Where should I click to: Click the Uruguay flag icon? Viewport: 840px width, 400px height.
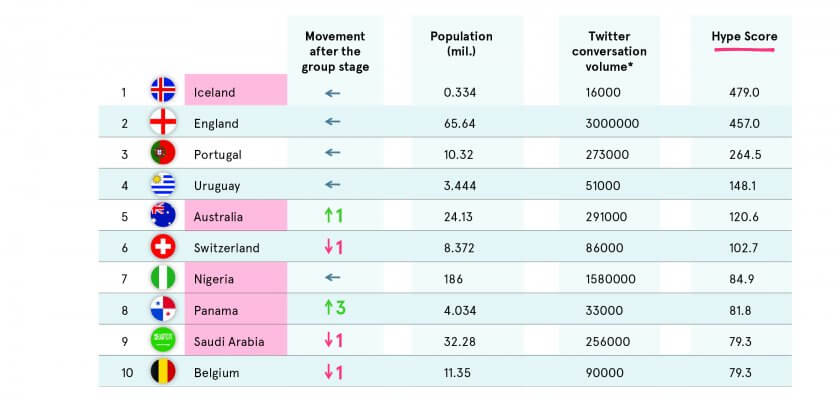click(163, 184)
